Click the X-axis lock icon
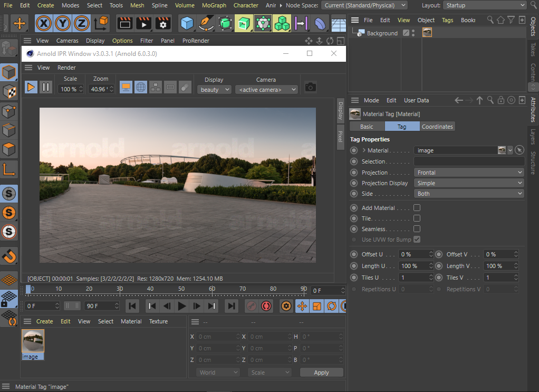 [44, 23]
